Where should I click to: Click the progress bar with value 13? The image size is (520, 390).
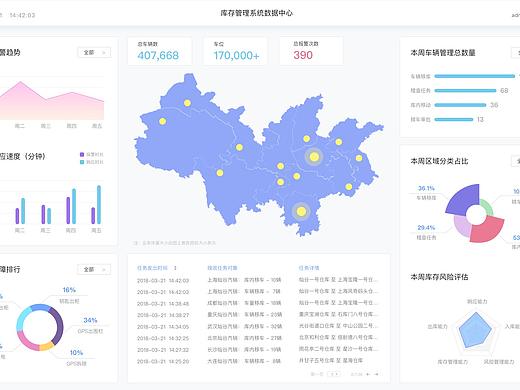[x=454, y=119]
